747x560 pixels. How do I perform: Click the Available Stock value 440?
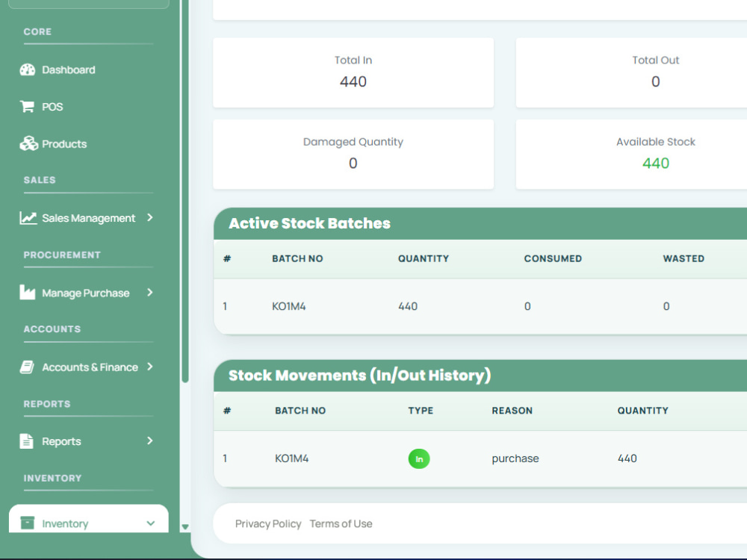coord(656,164)
